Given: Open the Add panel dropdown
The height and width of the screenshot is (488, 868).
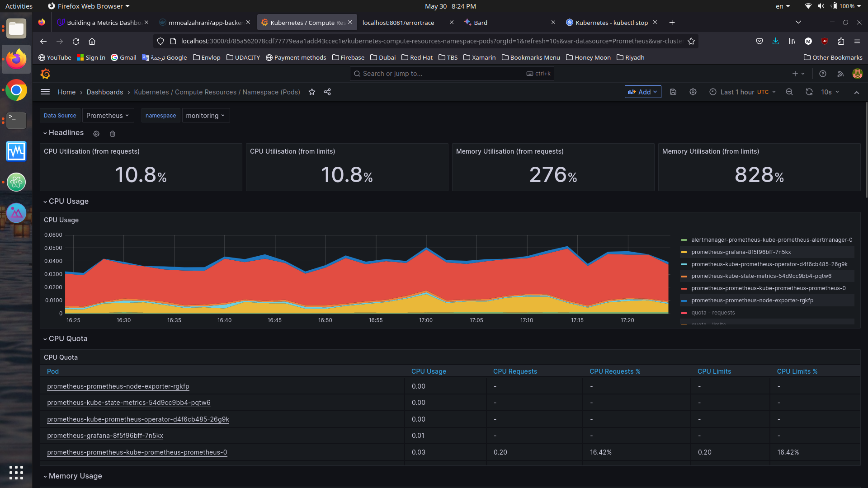Looking at the screenshot, I should click(642, 92).
